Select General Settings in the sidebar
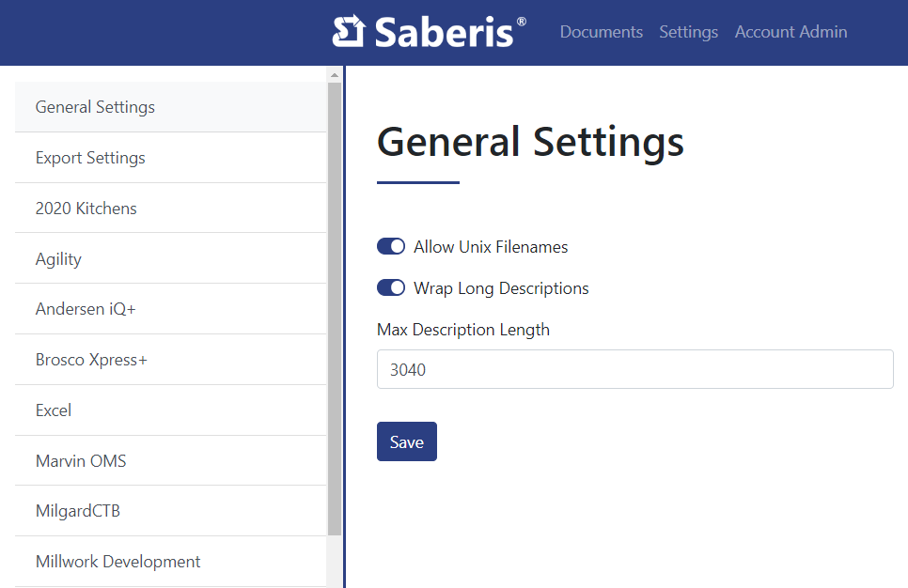 coord(95,106)
